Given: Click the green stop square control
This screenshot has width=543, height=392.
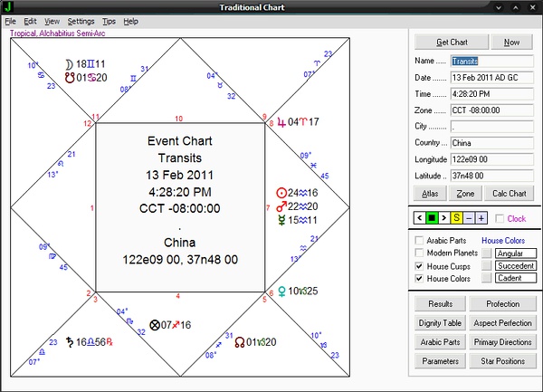Looking at the screenshot, I should coord(432,218).
